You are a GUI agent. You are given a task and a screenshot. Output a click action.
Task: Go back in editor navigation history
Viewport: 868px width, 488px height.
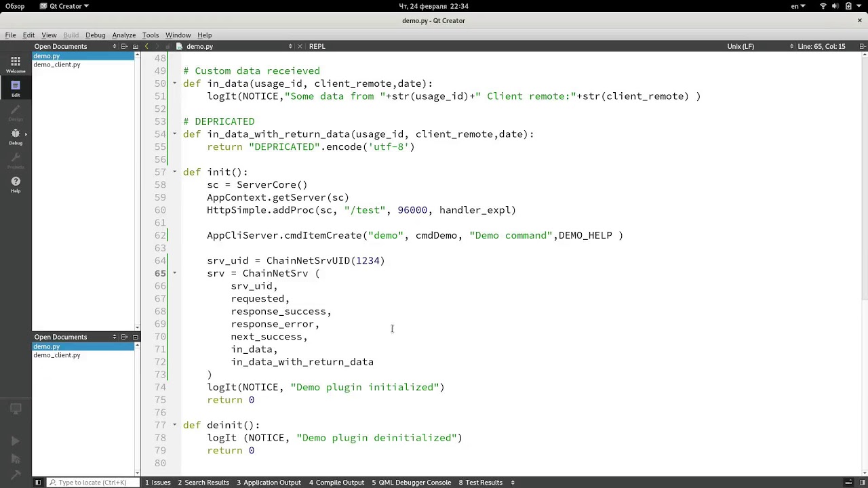point(146,46)
